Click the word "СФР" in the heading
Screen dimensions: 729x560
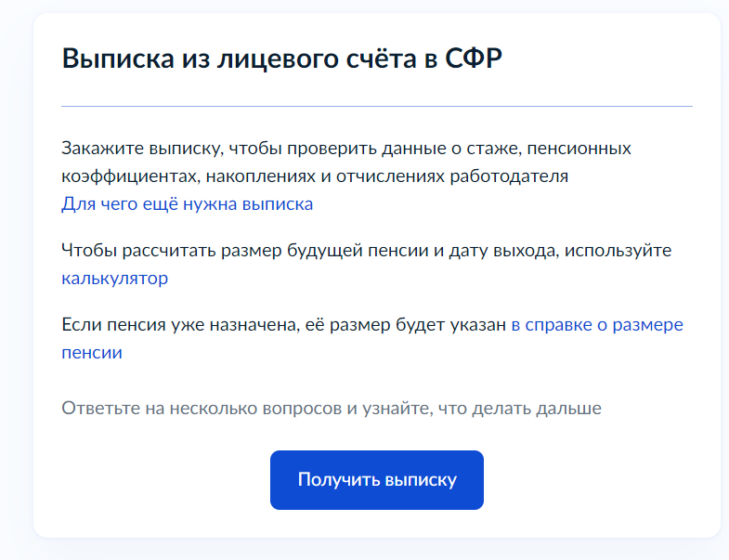pos(474,59)
